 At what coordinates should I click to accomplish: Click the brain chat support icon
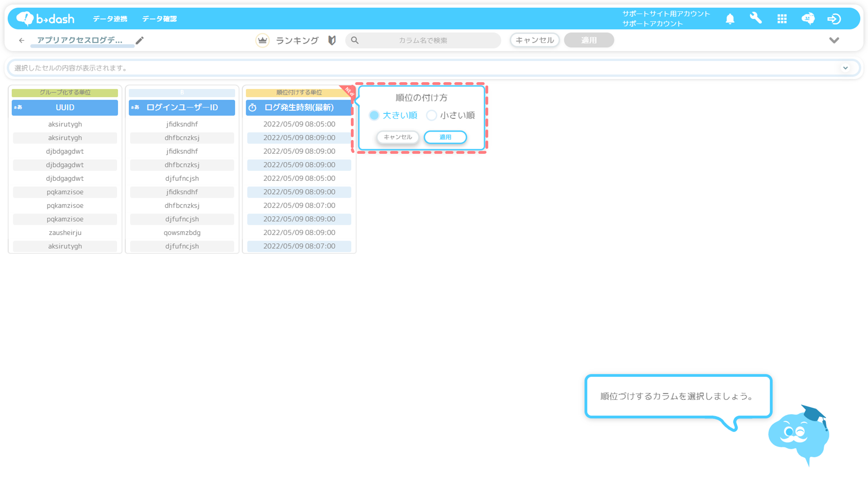point(808,19)
